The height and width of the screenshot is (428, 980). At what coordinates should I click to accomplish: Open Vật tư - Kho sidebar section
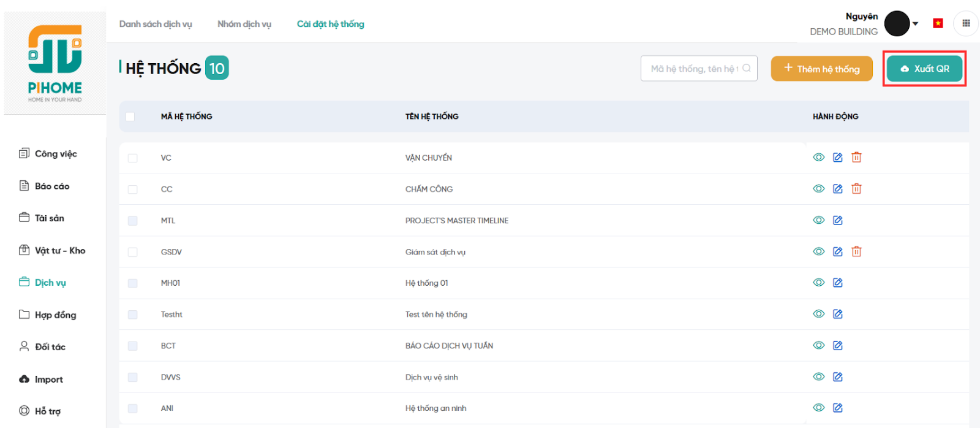59,250
